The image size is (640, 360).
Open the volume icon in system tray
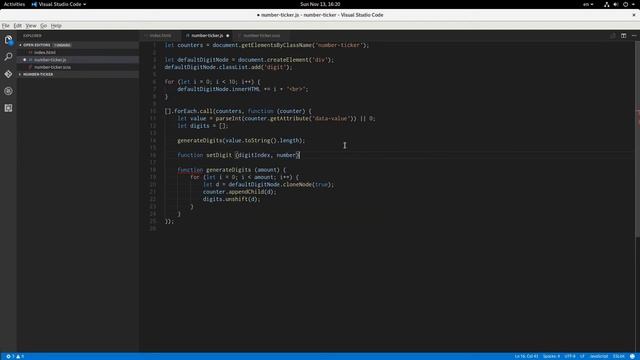pos(616,4)
